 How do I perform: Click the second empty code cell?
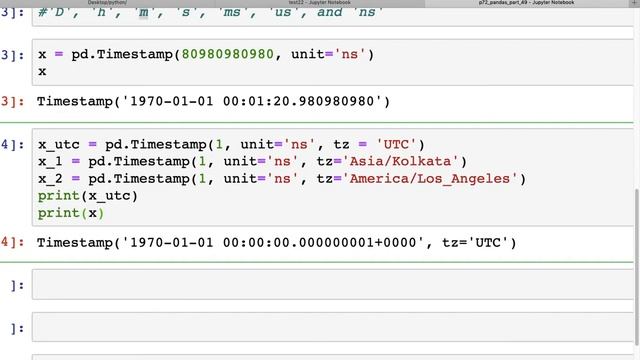point(333,327)
